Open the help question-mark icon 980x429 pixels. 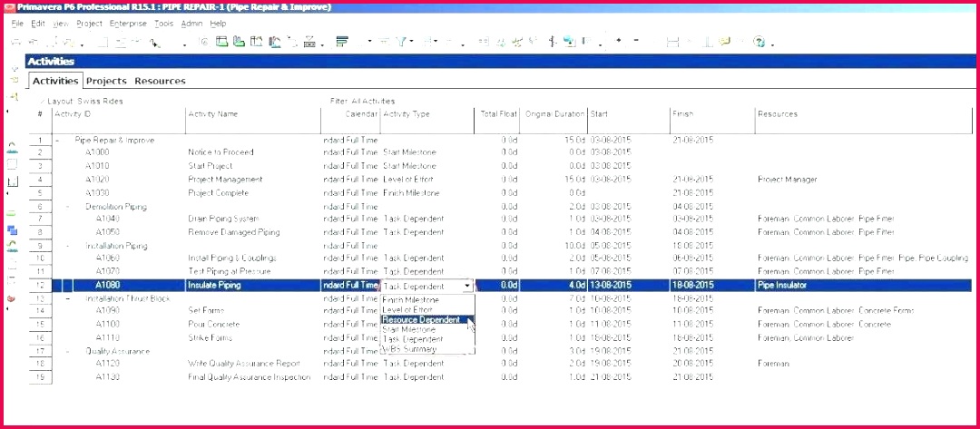759,43
